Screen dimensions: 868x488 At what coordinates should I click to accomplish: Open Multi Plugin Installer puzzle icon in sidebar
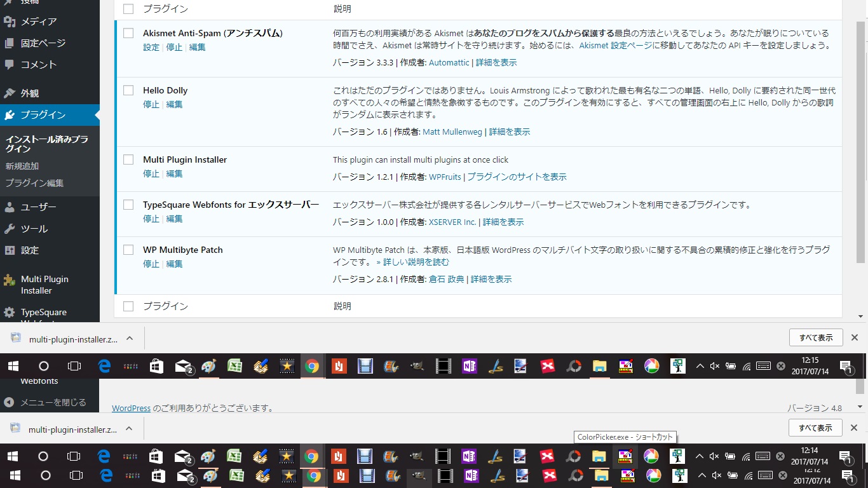[x=10, y=280]
